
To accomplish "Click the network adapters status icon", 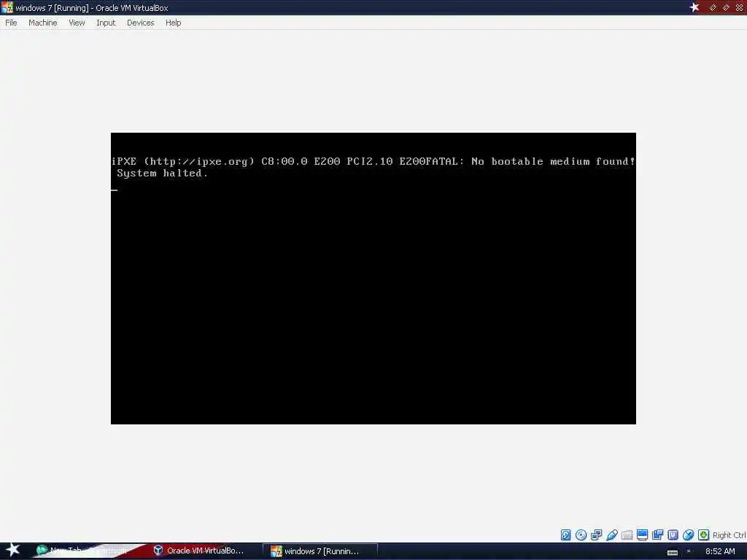I will (x=596, y=534).
